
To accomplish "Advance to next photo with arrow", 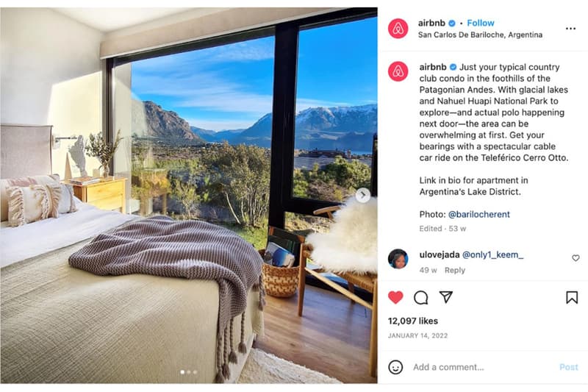I will click(x=362, y=195).
